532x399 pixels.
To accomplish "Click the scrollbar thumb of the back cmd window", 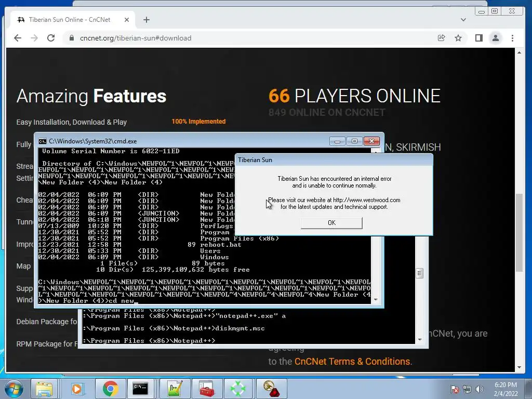I will pos(419,273).
